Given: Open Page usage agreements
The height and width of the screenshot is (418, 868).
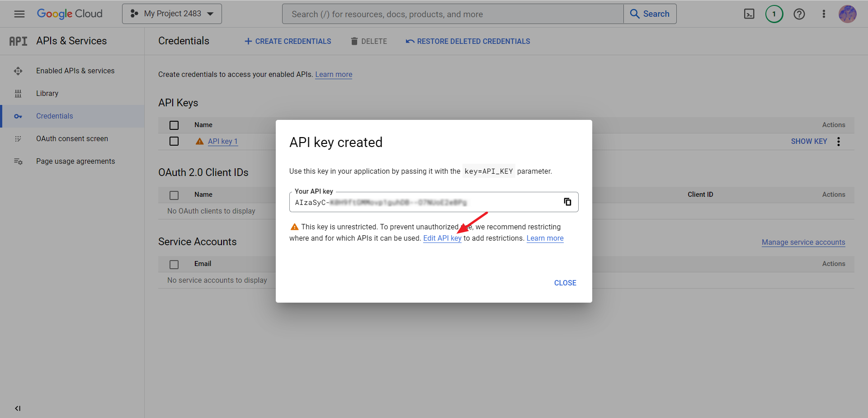Looking at the screenshot, I should pyautogui.click(x=75, y=161).
